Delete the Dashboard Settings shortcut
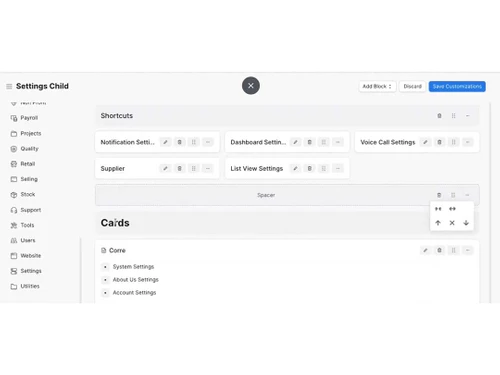The width and height of the screenshot is (500, 375). tap(309, 142)
